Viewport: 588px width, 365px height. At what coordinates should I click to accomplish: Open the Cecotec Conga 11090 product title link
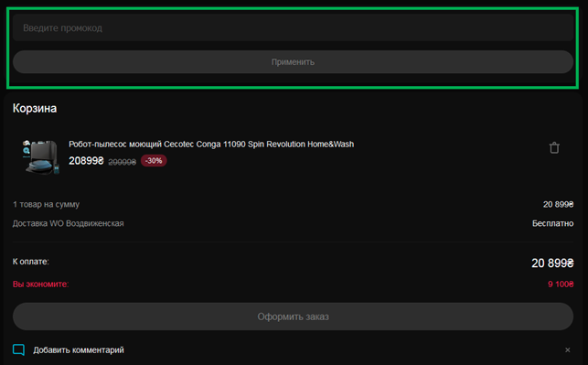(211, 144)
